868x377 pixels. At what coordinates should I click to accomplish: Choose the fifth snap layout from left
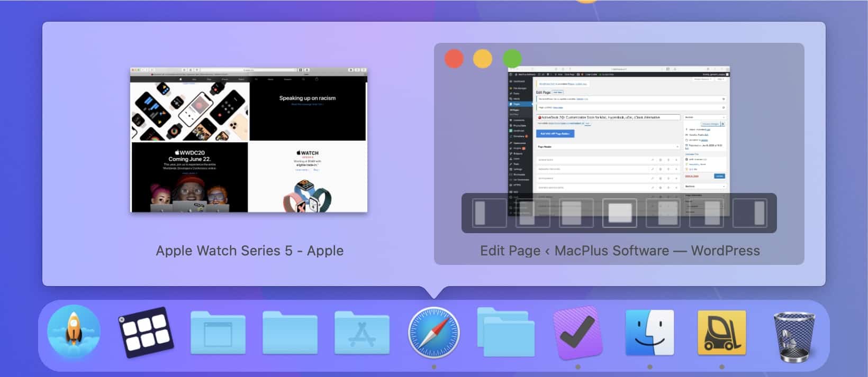tap(663, 213)
